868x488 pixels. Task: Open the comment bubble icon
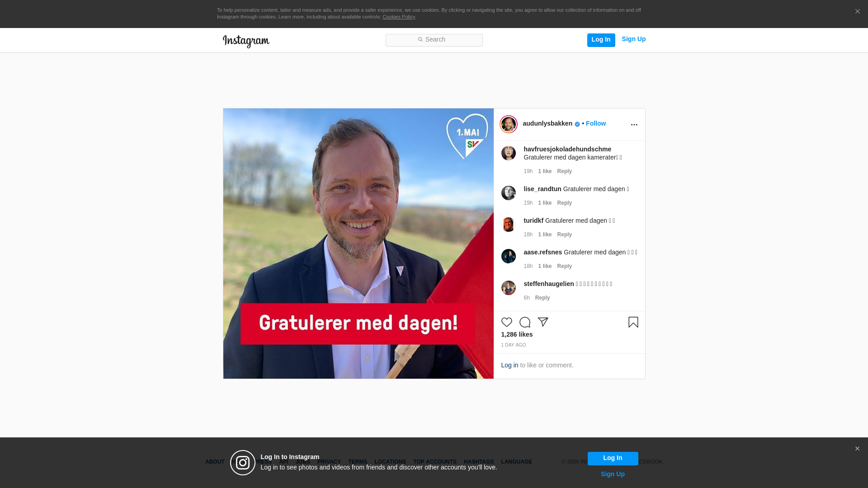tap(524, 322)
